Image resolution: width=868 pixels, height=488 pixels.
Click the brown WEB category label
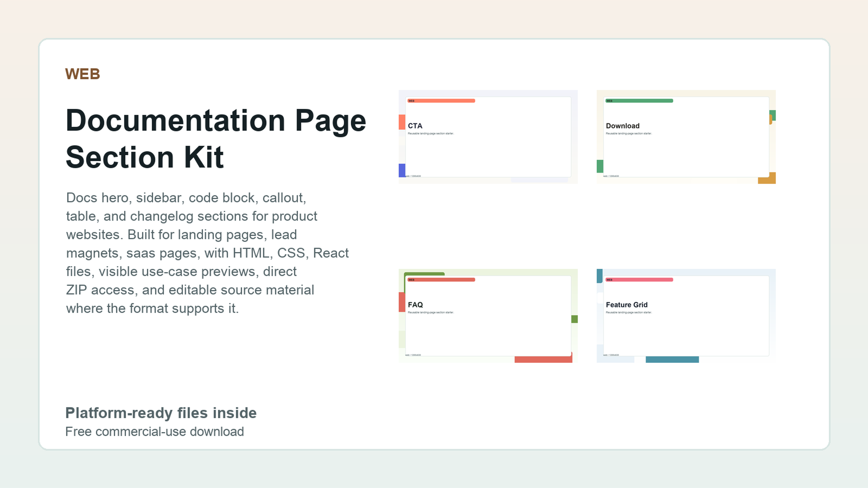[82, 74]
